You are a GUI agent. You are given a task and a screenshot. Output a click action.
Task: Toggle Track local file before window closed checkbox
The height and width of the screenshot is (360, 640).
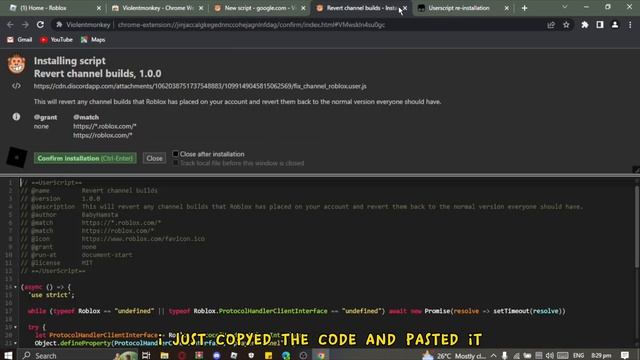coord(175,163)
